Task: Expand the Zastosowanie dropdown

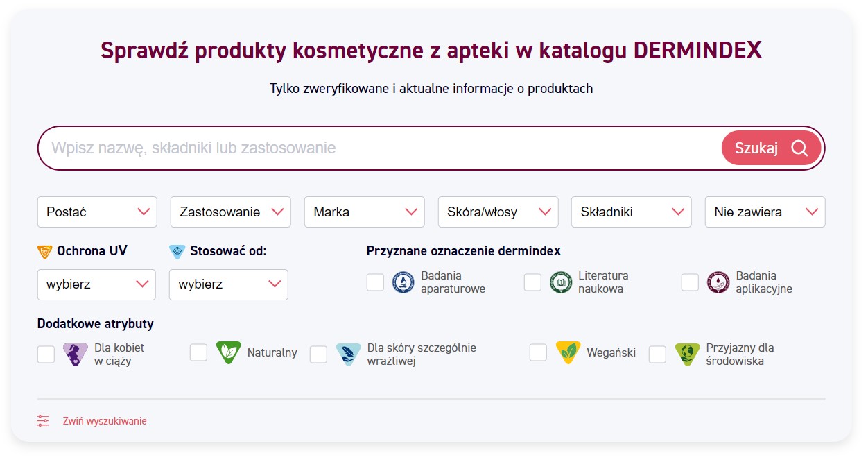Action: point(231,212)
